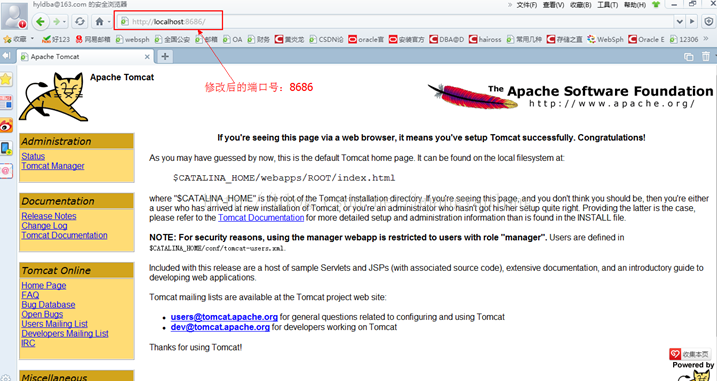Open the 全国公安 bookmark
This screenshot has width=717, height=381.
point(172,39)
